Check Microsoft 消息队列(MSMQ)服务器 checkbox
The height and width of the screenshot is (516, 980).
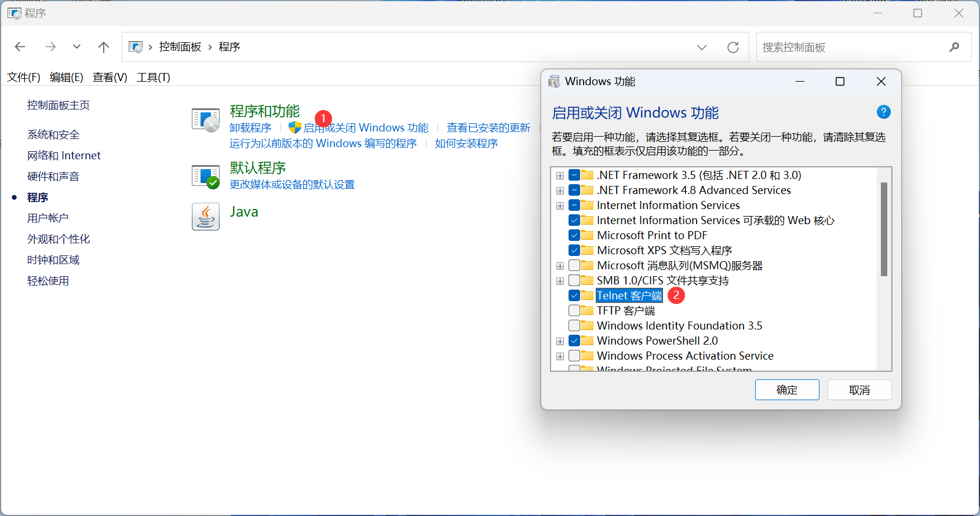pyautogui.click(x=574, y=265)
